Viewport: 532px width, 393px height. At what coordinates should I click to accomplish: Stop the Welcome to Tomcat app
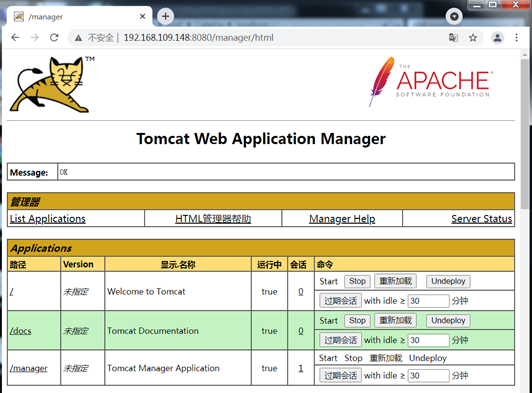tap(357, 281)
